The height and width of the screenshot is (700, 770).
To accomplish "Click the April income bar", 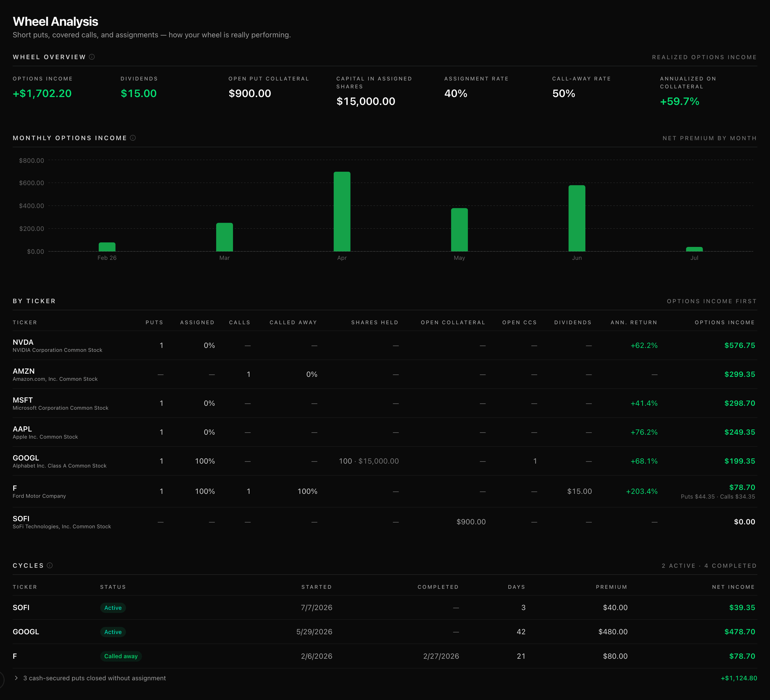I will (342, 212).
